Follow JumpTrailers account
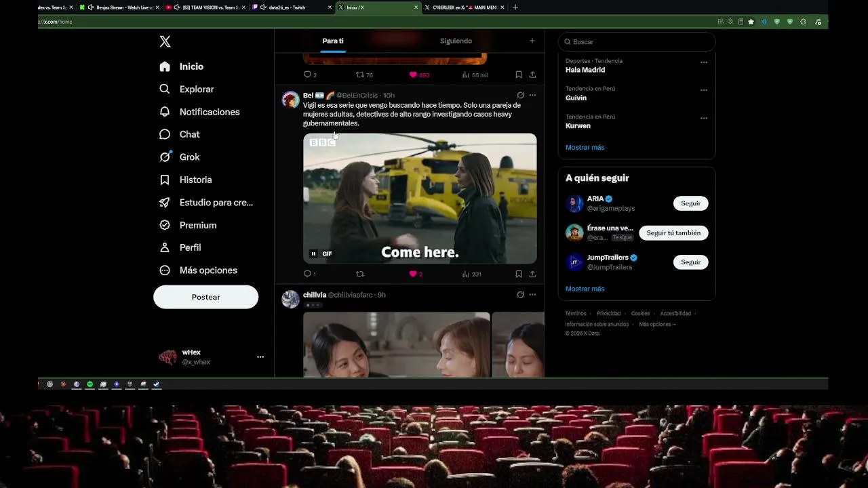The width and height of the screenshot is (868, 488). [x=690, y=262]
